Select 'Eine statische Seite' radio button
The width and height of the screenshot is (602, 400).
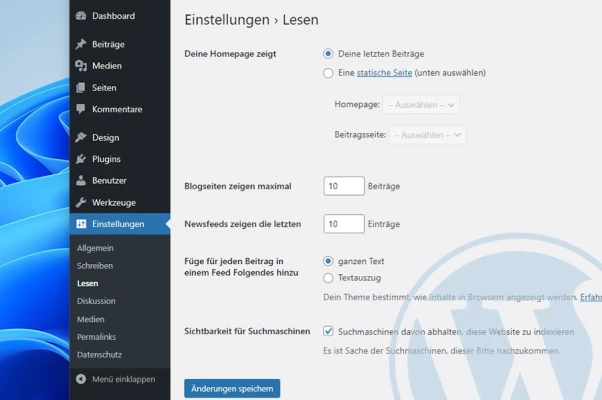328,73
